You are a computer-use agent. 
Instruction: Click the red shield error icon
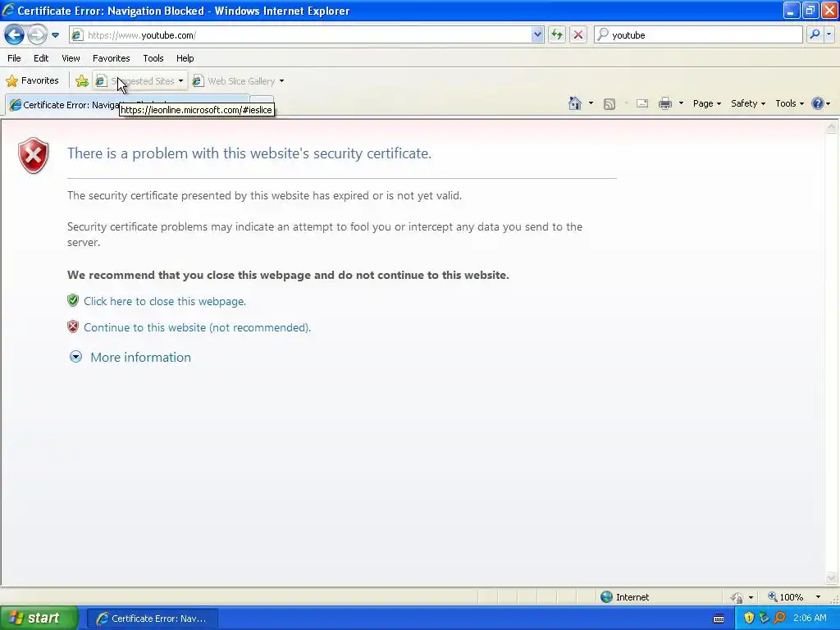33,155
